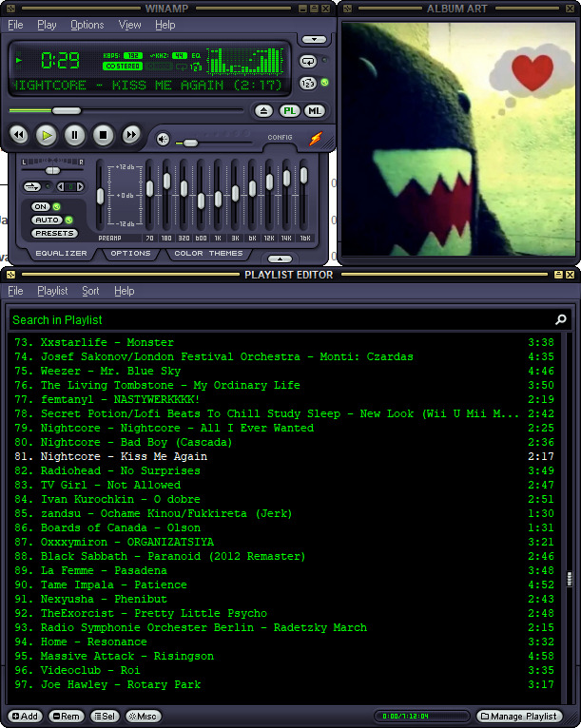Toggle the ML media library button
This screenshot has width=581, height=728.
(x=315, y=111)
